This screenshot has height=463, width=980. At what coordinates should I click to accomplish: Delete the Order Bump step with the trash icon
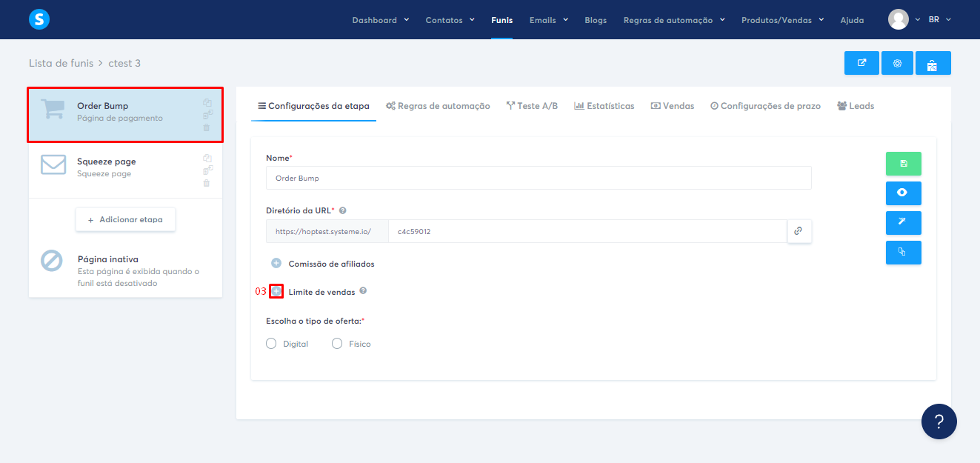click(207, 127)
